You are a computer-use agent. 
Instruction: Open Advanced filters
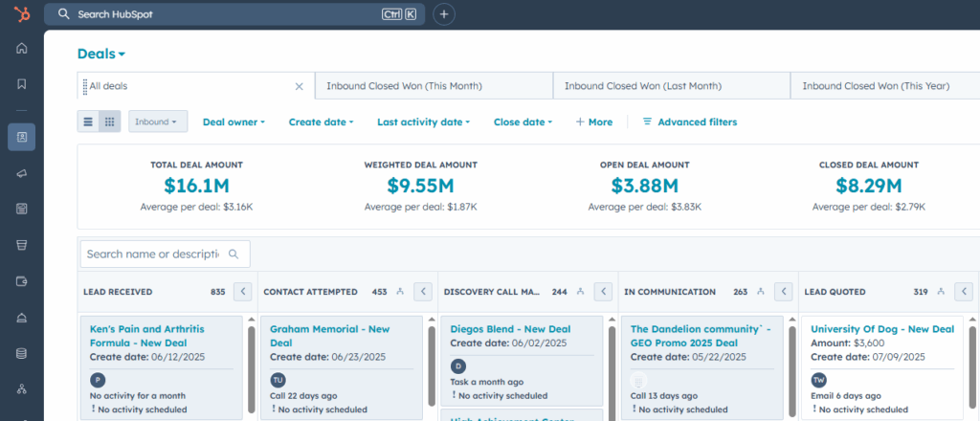690,122
